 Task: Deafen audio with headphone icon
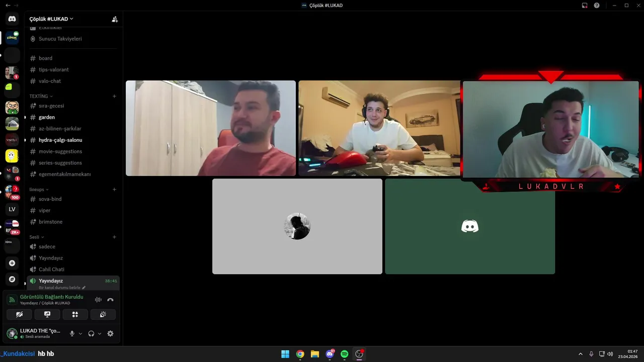coord(91,333)
